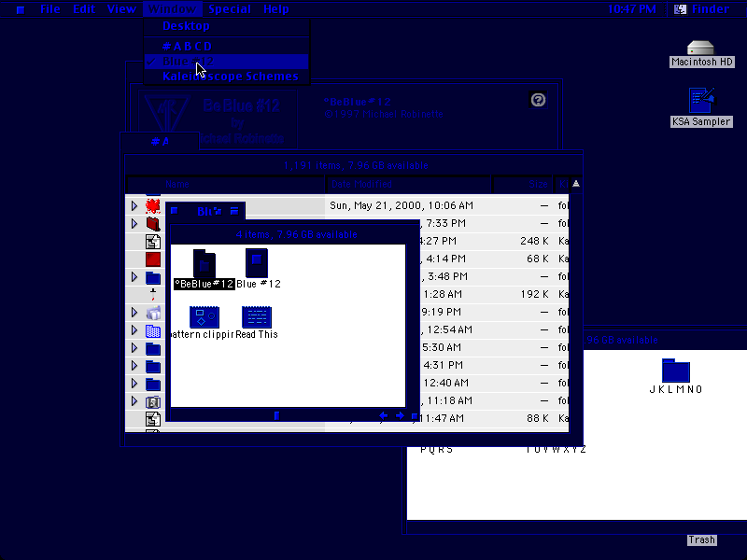The height and width of the screenshot is (560, 747).
Task: Click the 192 K size cell
Action: (x=534, y=294)
